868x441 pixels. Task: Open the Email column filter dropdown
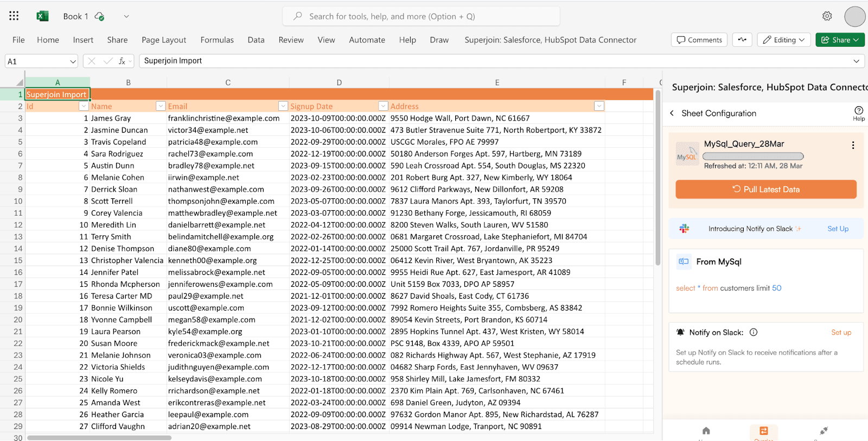[x=283, y=106]
